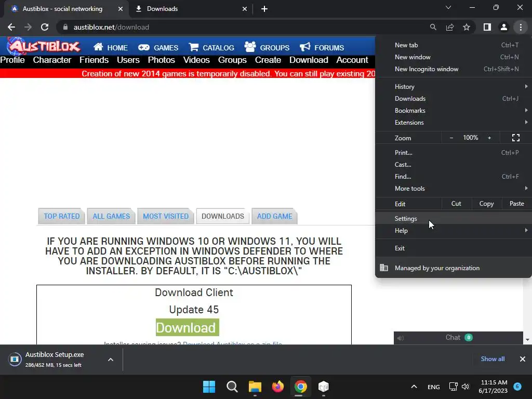Expand Austiblox Setup.exe download options chevron
Viewport: 532px width, 399px height.
[x=111, y=360]
